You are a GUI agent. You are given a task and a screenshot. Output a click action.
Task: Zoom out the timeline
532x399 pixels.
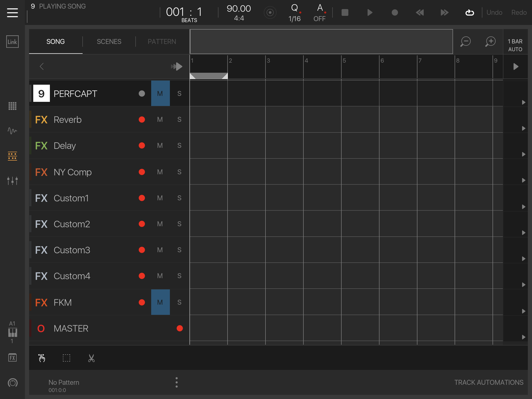click(465, 42)
